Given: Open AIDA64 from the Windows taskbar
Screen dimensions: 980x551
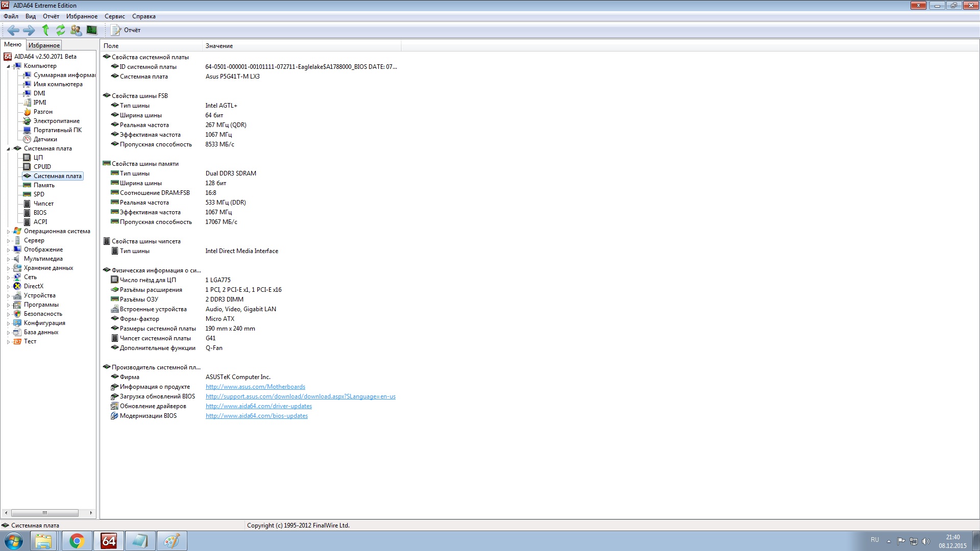Looking at the screenshot, I should tap(109, 541).
